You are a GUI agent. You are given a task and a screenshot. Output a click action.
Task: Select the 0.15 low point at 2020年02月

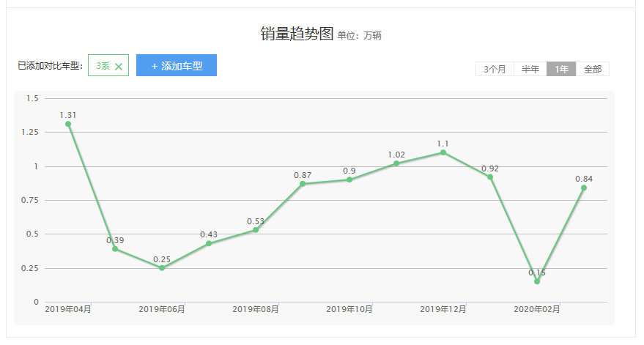(x=537, y=281)
